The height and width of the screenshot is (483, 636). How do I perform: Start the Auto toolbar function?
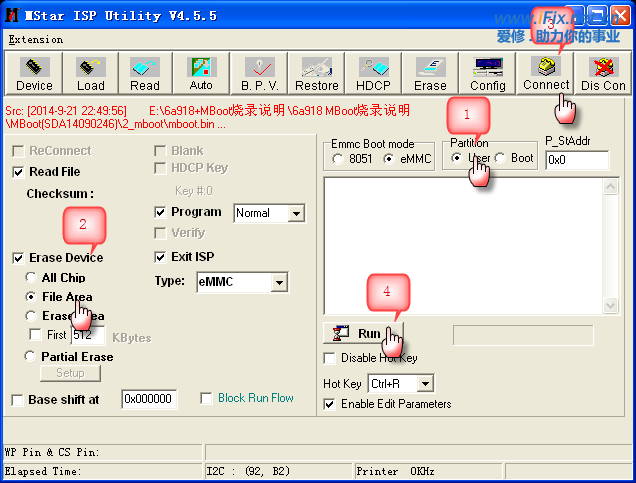coord(201,74)
